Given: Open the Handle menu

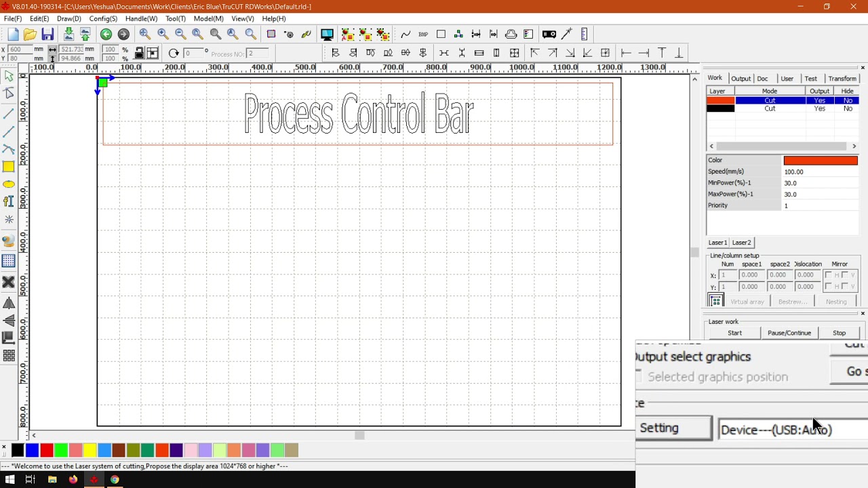Looking at the screenshot, I should pyautogui.click(x=141, y=19).
